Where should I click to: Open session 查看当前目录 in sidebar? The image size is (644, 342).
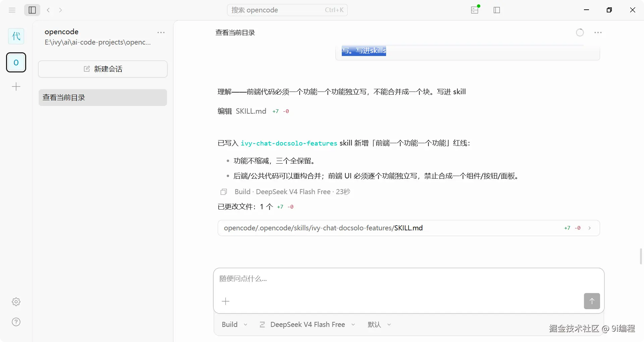click(x=103, y=98)
